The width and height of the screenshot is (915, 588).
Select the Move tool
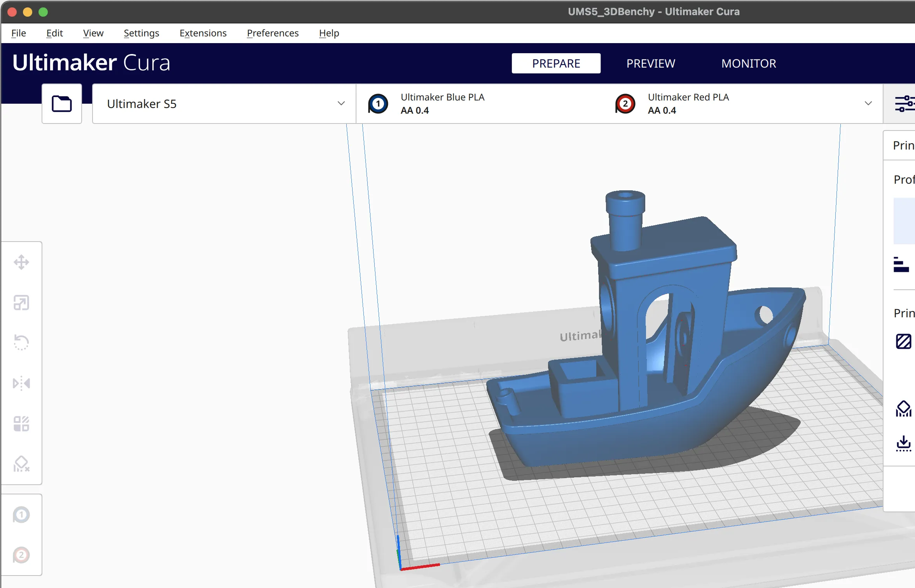[21, 262]
